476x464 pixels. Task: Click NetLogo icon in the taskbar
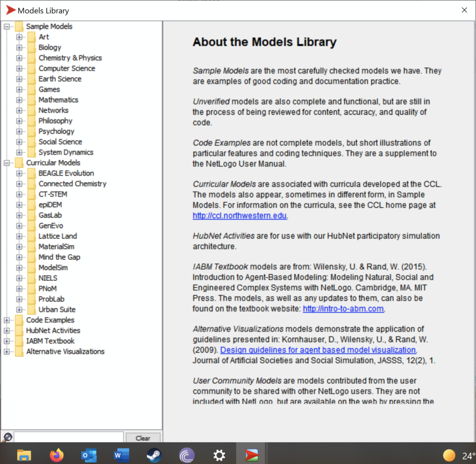click(x=251, y=455)
